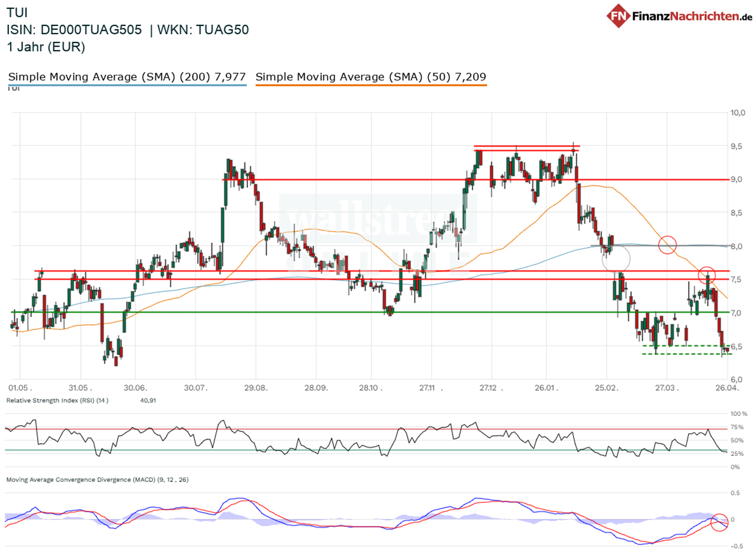This screenshot has width=756, height=554.
Task: Click the red circle annotation near the SMA 200
Action: click(667, 246)
